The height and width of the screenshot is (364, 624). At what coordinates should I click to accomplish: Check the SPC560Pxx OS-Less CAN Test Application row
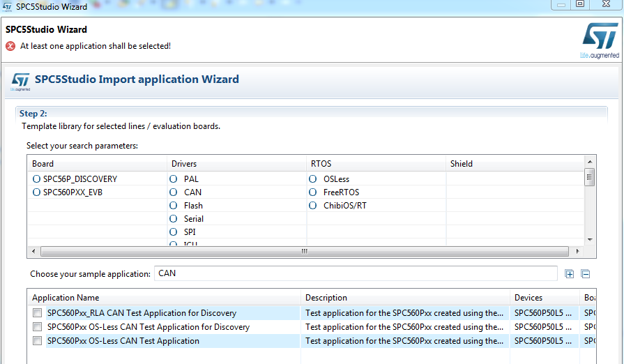pyautogui.click(x=38, y=341)
